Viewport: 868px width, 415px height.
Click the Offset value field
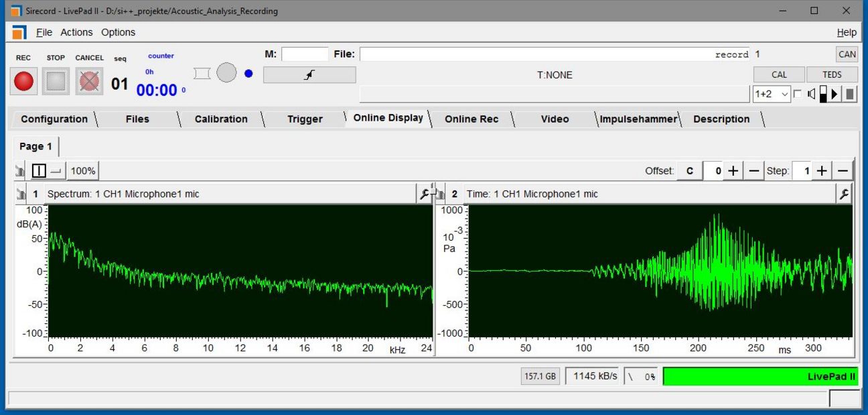click(714, 171)
